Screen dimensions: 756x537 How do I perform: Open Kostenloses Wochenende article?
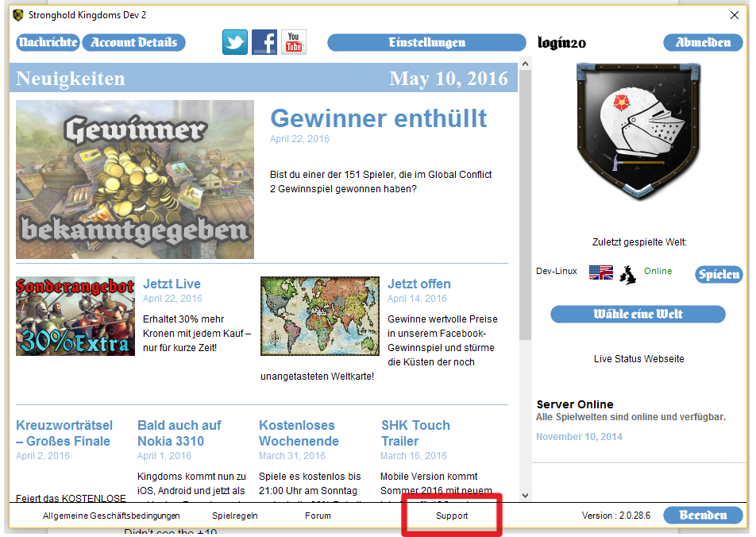click(x=299, y=433)
